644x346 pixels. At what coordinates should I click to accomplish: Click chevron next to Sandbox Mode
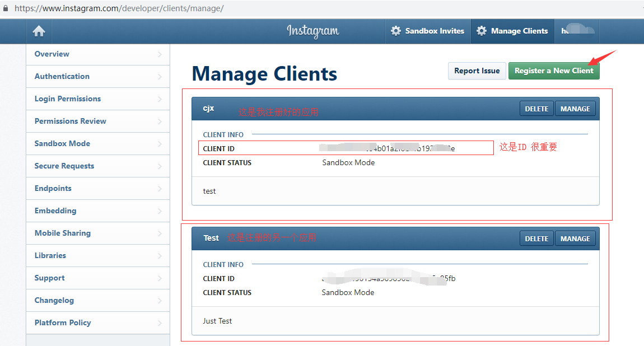click(x=160, y=144)
